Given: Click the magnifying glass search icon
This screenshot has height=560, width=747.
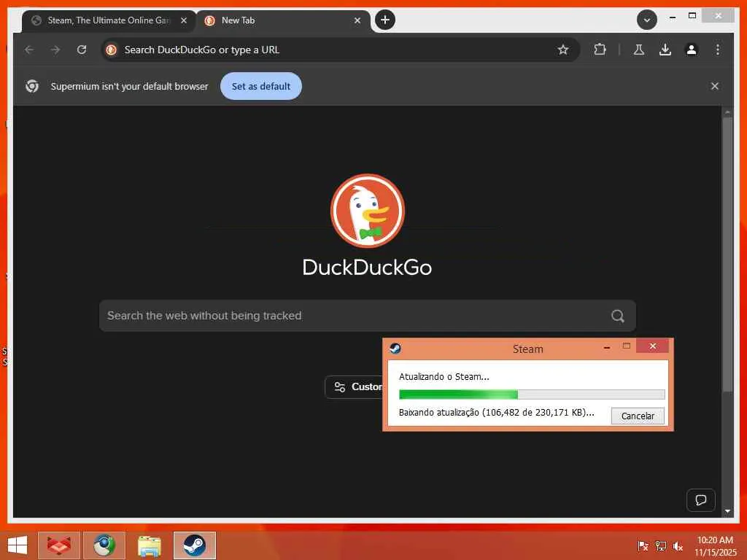Looking at the screenshot, I should pos(618,316).
